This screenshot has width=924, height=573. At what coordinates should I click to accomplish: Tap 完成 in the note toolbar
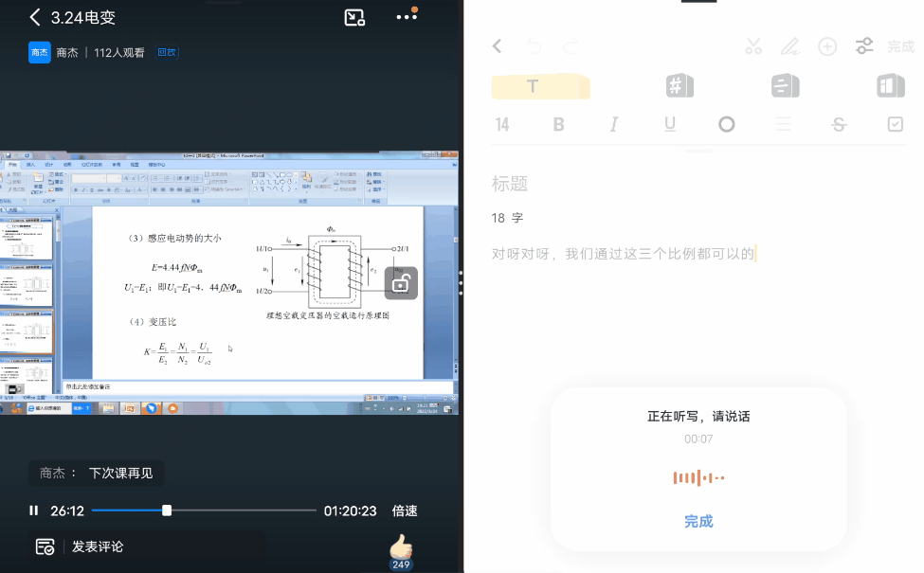tap(901, 46)
